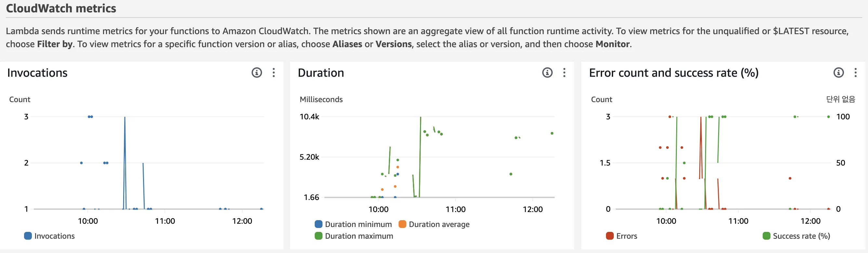Toggle the Invocations legend blue swatch
Image resolution: width=868 pixels, height=253 pixels.
click(x=28, y=236)
